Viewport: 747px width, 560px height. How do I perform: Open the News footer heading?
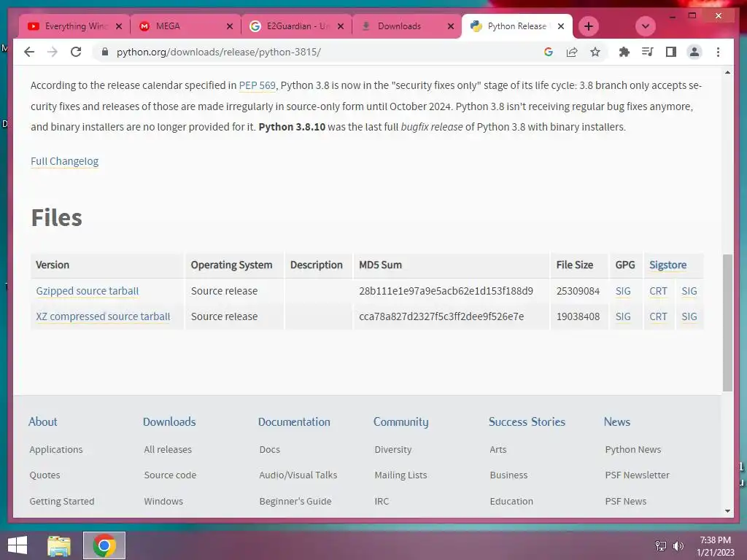pyautogui.click(x=617, y=422)
